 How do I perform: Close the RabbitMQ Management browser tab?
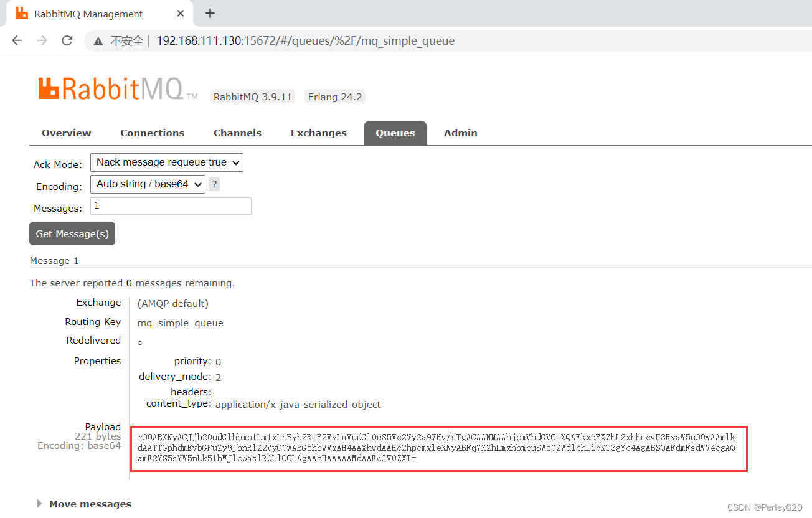click(x=181, y=13)
